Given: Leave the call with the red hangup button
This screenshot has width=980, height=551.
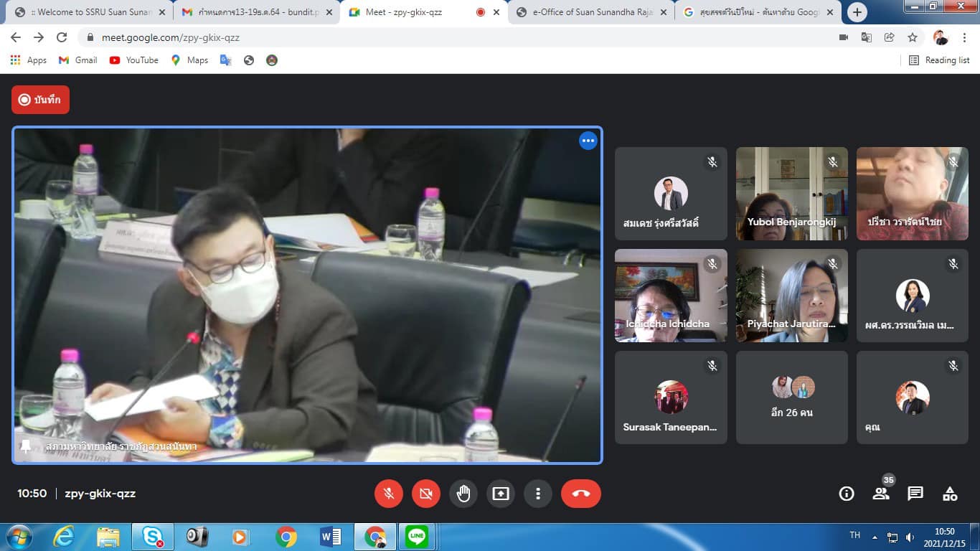Looking at the screenshot, I should click(x=580, y=494).
